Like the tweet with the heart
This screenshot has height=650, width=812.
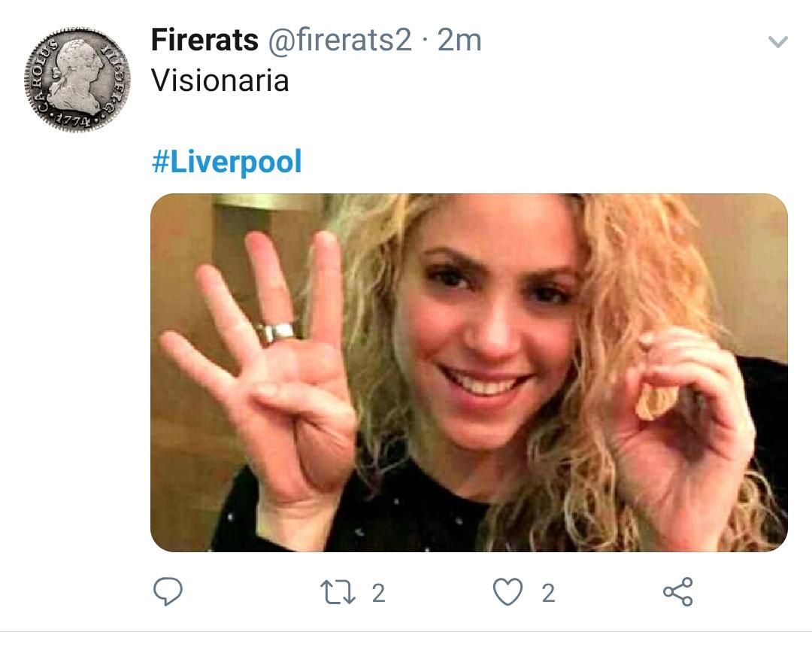(x=507, y=593)
